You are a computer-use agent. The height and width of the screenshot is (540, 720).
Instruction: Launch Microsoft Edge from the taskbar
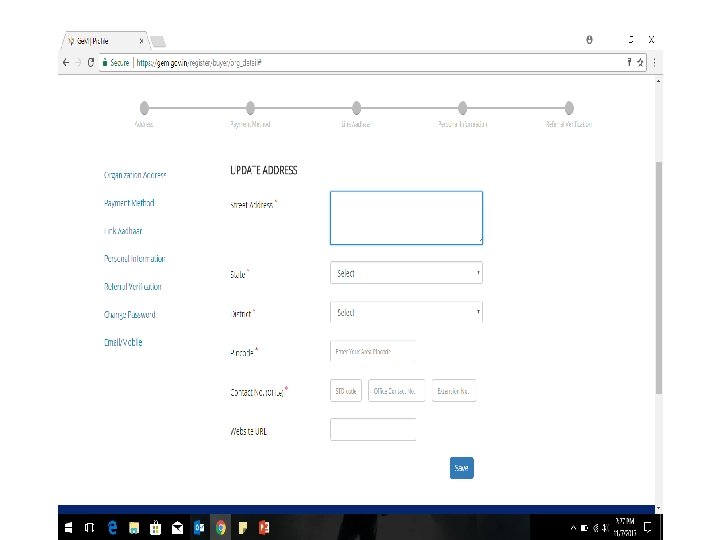click(x=112, y=528)
